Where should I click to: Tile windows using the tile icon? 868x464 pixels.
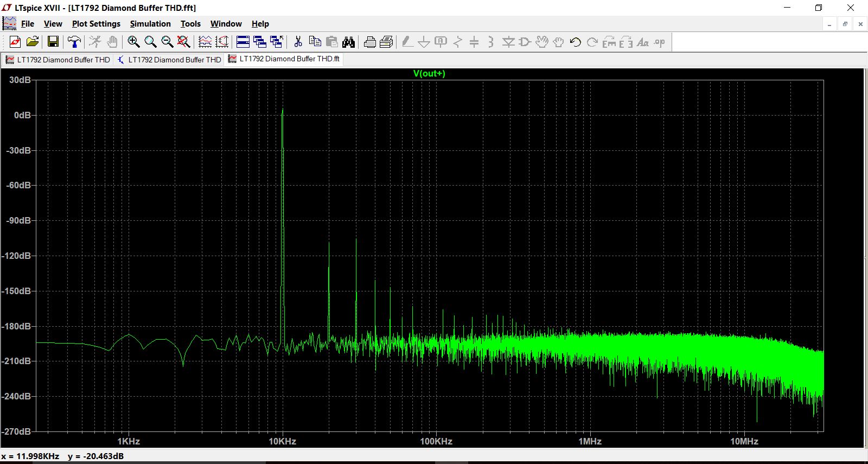[x=243, y=42]
